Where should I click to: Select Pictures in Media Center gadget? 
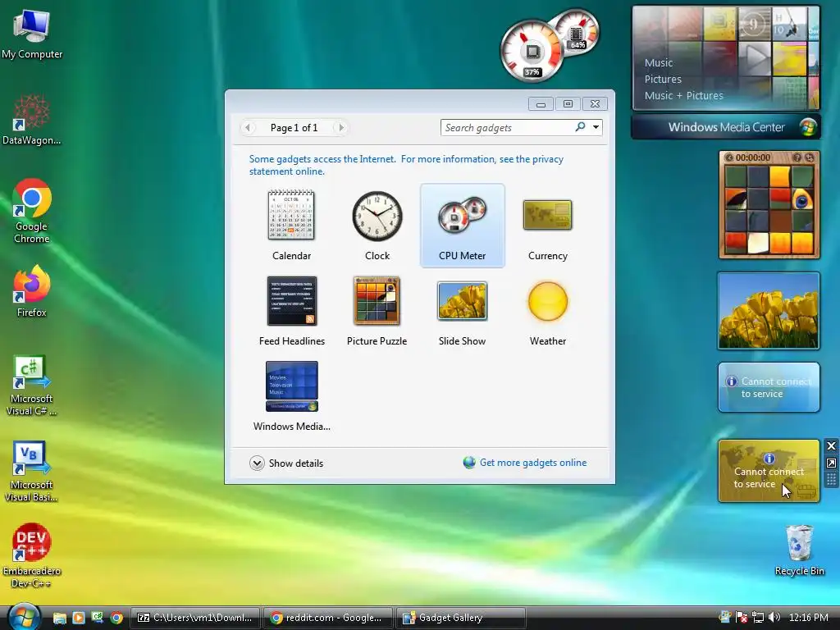[663, 80]
